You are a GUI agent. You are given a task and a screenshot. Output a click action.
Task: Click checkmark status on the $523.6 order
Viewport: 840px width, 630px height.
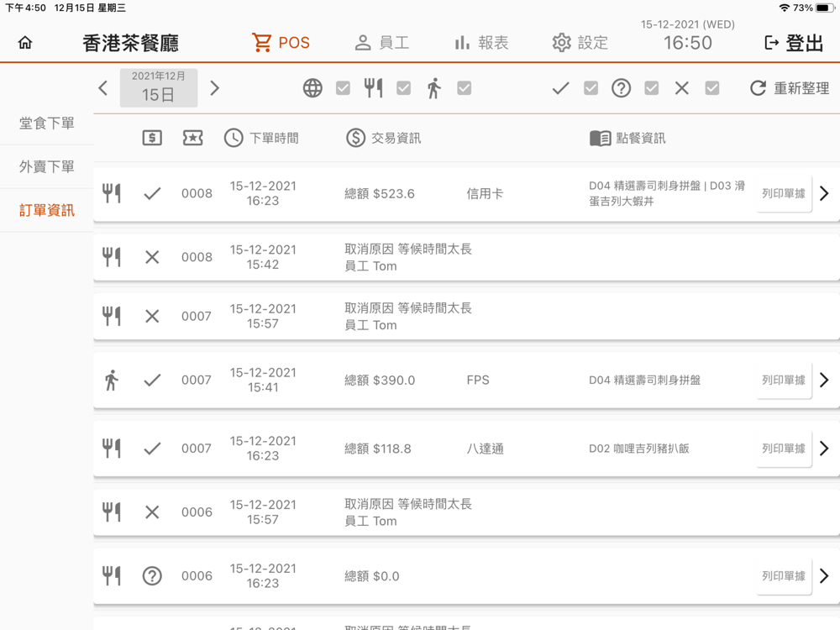click(152, 193)
